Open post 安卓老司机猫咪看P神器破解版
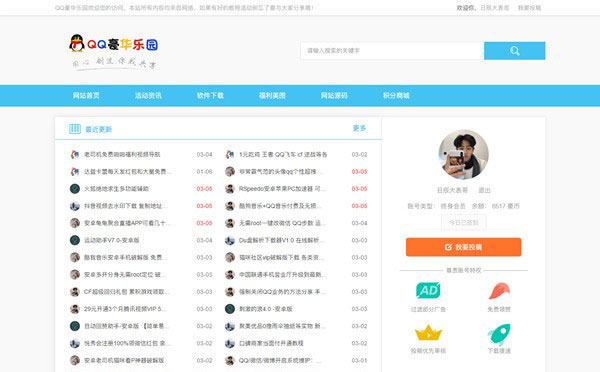Image resolution: width=600 pixels, height=372 pixels. pos(124,361)
